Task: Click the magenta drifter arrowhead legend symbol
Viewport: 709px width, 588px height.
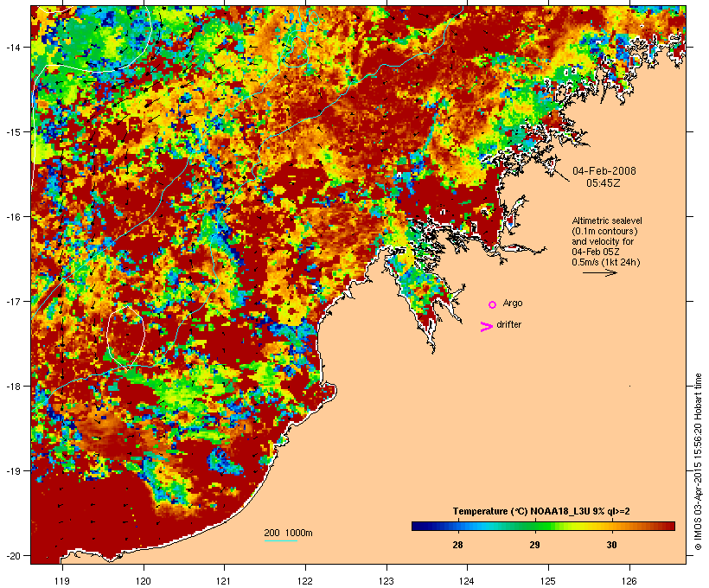Action: [487, 327]
